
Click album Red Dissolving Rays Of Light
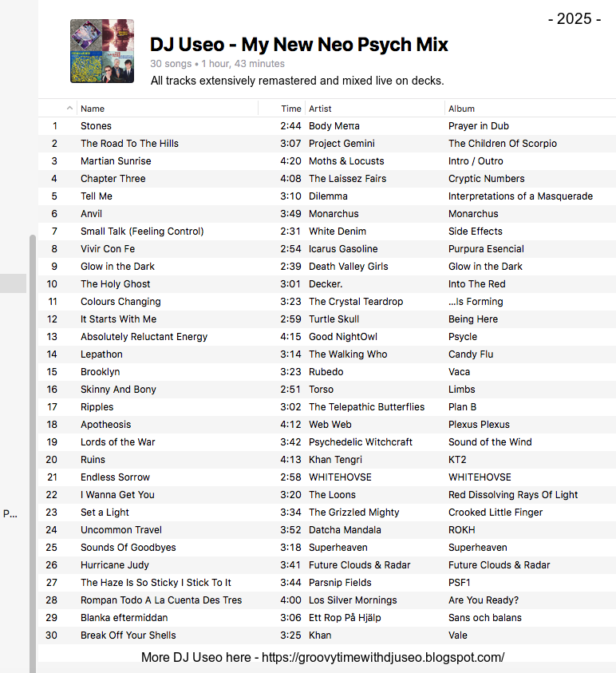click(x=513, y=495)
